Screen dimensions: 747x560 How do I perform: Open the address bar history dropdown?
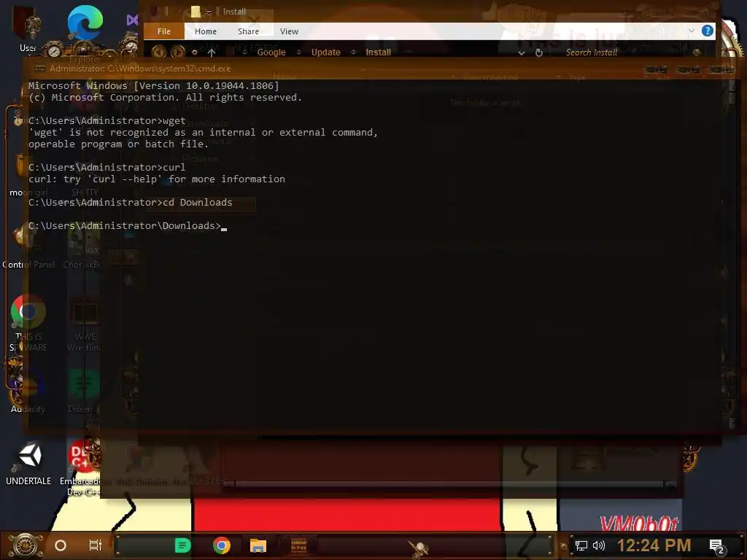[x=521, y=52]
